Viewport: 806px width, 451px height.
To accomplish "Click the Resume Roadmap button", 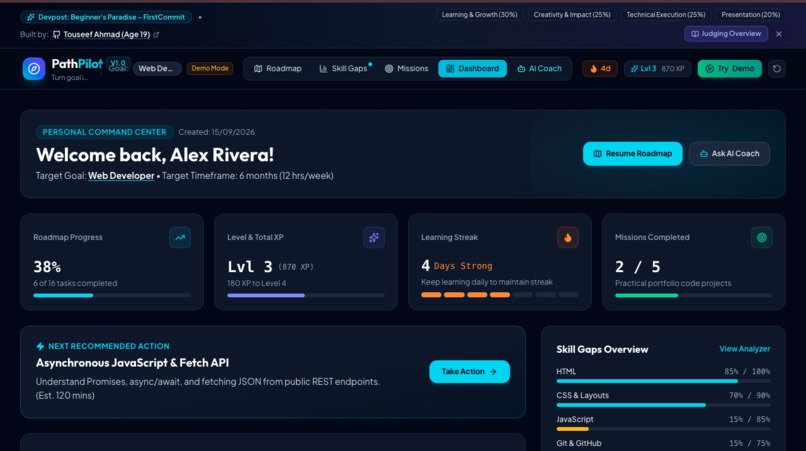I will (633, 154).
